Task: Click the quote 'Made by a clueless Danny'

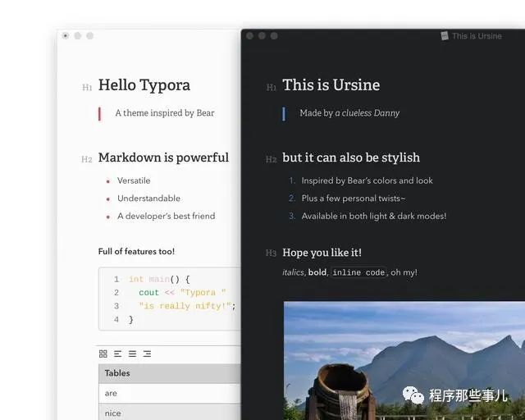Action: (x=349, y=113)
